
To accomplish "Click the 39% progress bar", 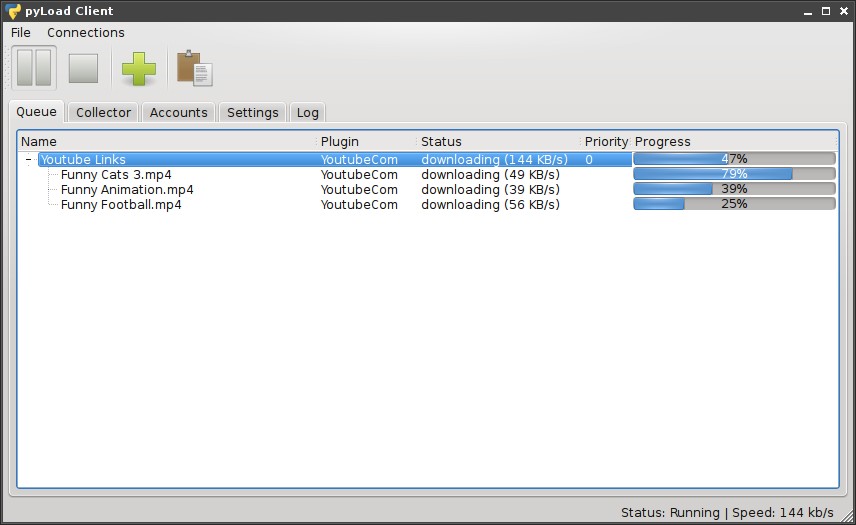I will [734, 189].
